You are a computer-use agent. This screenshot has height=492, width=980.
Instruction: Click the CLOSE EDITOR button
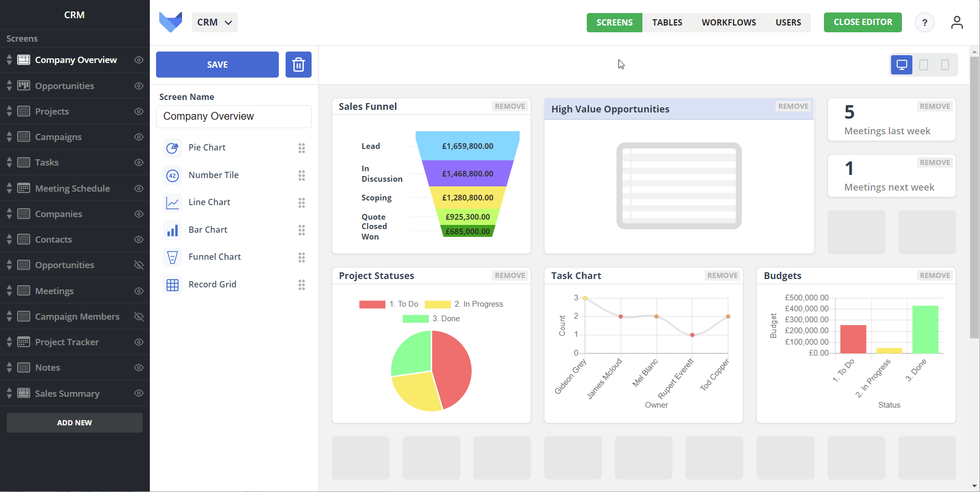tap(863, 22)
